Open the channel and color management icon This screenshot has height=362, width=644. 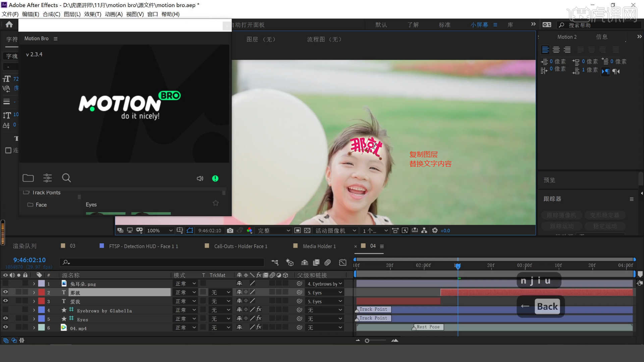point(250,231)
